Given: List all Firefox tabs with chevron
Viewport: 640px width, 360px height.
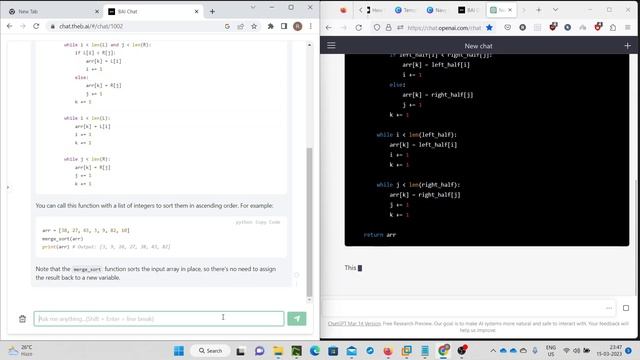Looking at the screenshot, I should (x=555, y=10).
